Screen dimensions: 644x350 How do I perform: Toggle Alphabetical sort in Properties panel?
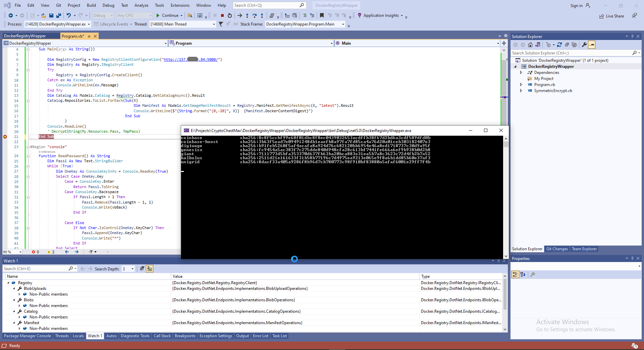pyautogui.click(x=523, y=274)
